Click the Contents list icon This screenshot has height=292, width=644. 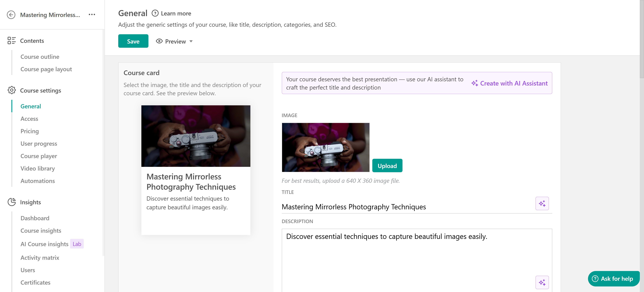point(12,40)
